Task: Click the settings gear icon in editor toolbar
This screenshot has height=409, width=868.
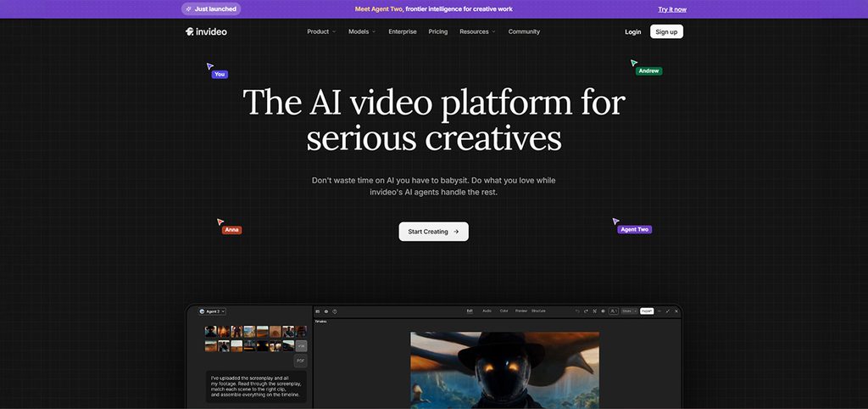Action: [x=326, y=311]
